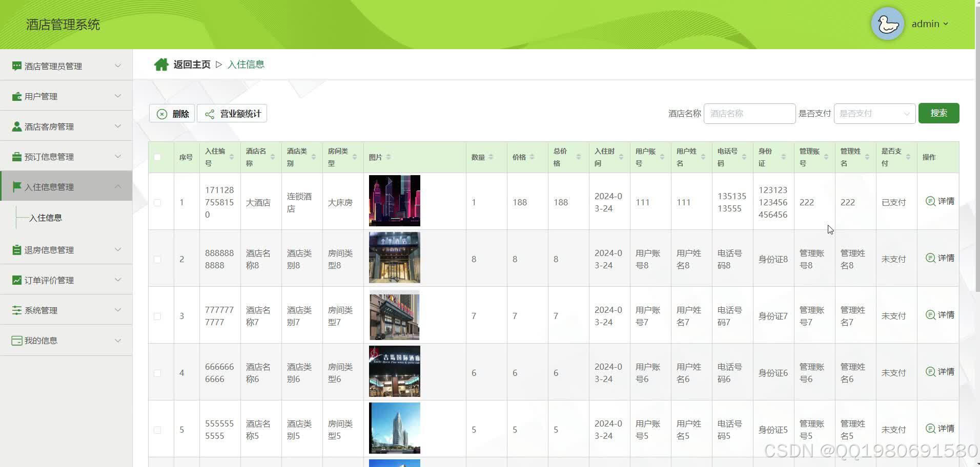The height and width of the screenshot is (467, 980).
Task: Expand 酒店客房管理 chevron
Action: point(118,126)
